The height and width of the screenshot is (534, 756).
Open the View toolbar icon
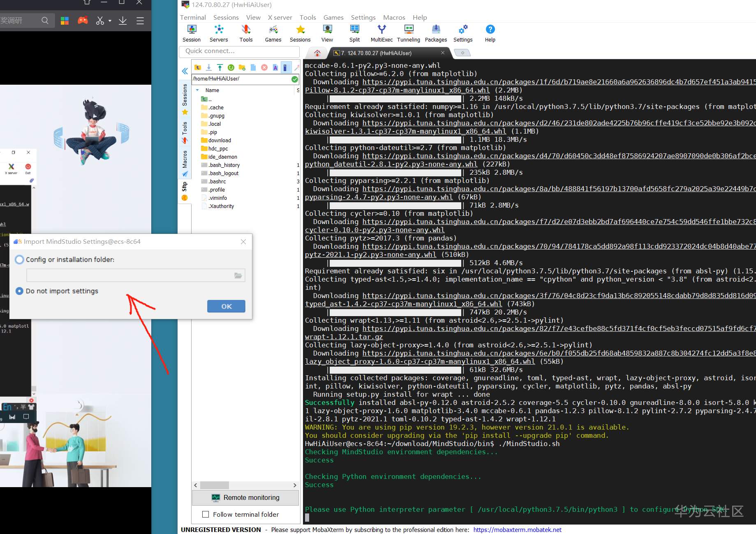327,33
